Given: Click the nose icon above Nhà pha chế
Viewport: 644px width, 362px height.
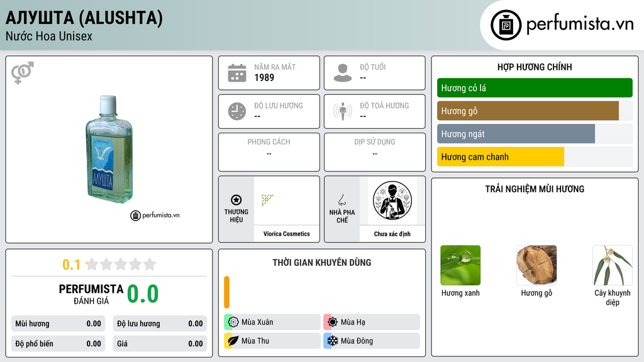Looking at the screenshot, I should tap(341, 200).
